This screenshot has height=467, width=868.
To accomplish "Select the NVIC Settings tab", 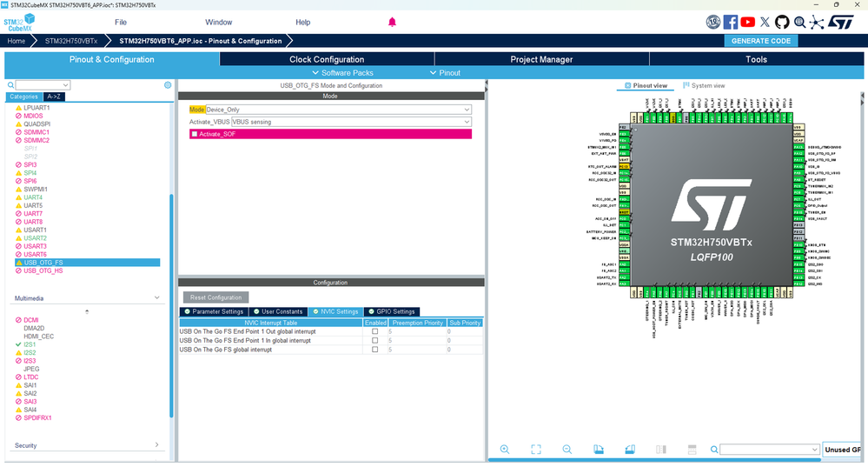I will [335, 311].
